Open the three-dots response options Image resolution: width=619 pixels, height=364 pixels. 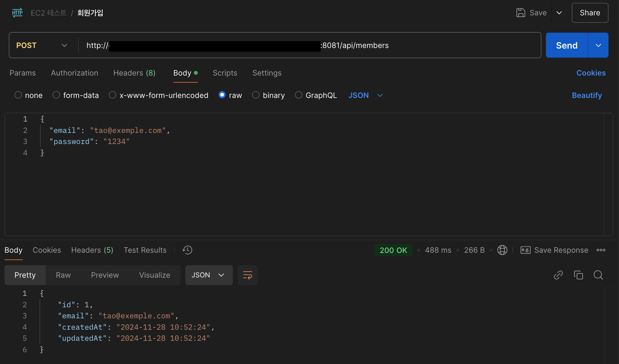601,250
